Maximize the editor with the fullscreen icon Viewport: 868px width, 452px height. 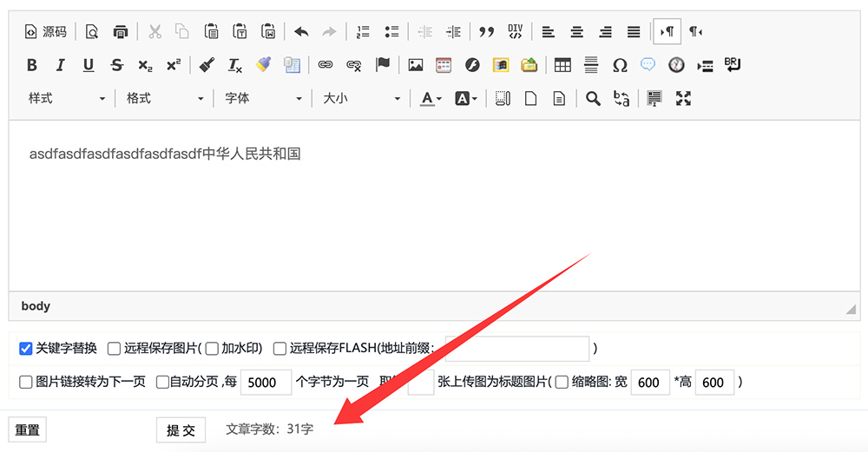683,99
